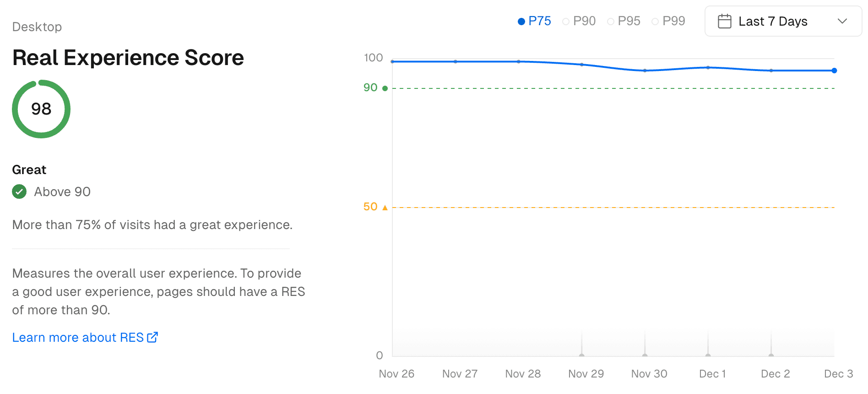Click the Nov 30 data point on line
Image resolution: width=868 pixels, height=394 pixels.
pyautogui.click(x=645, y=71)
